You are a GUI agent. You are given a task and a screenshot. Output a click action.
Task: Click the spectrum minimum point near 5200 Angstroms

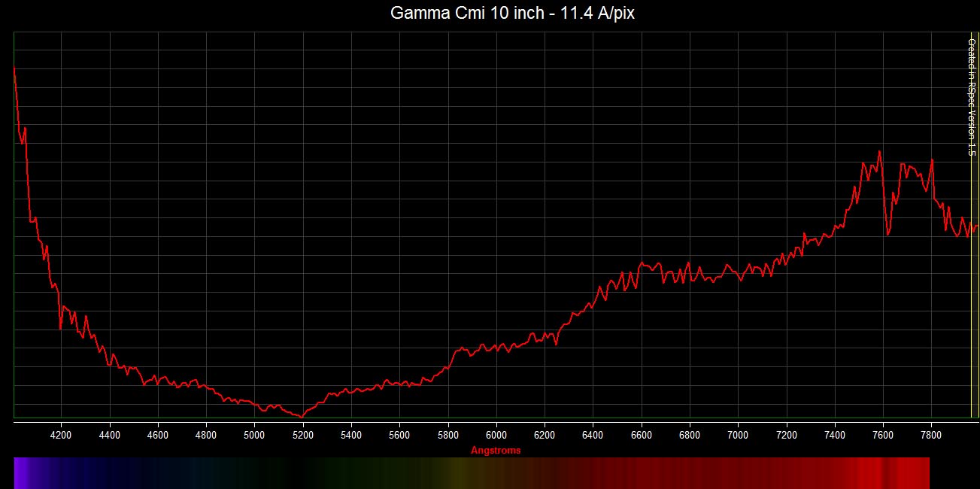302,416
